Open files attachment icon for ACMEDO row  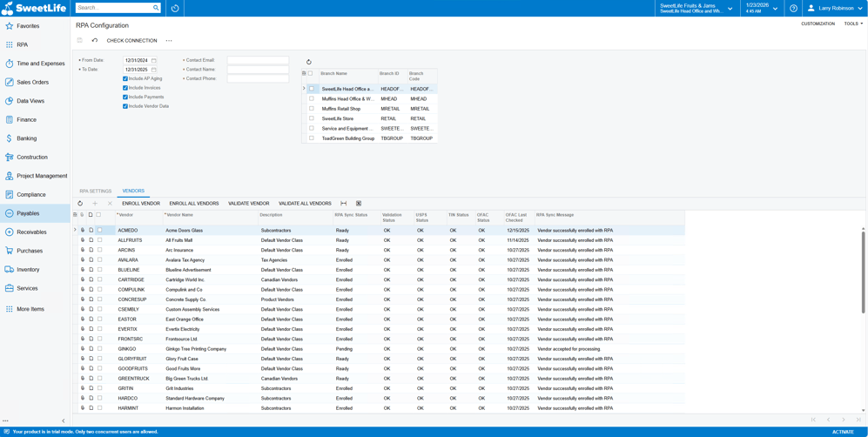point(83,230)
